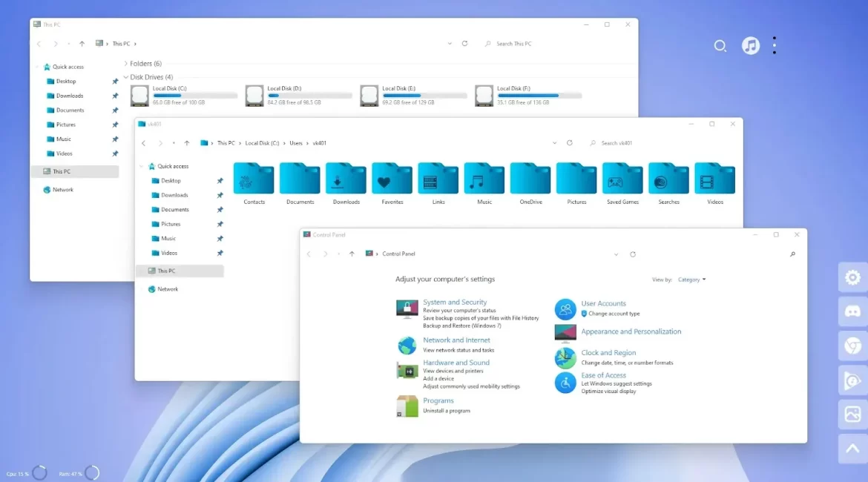Unpin Desktop from Quick access in This PC window
Viewport: 868px width, 482px height.
coord(115,82)
